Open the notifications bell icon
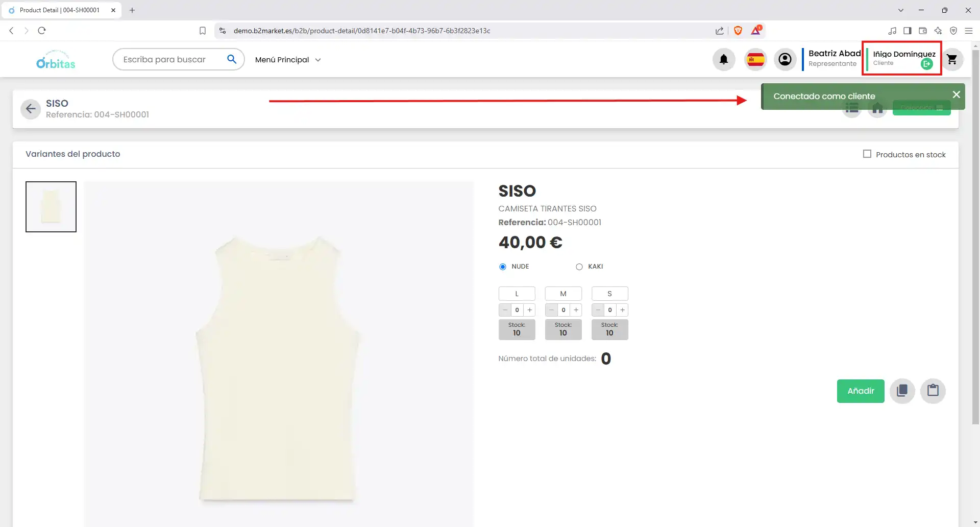Screen dimensions: 980x527 point(724,59)
